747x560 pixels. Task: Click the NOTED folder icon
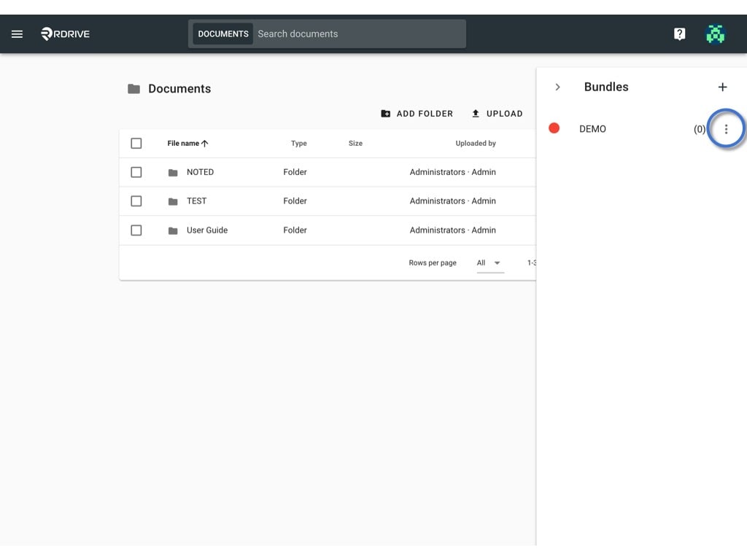click(173, 172)
